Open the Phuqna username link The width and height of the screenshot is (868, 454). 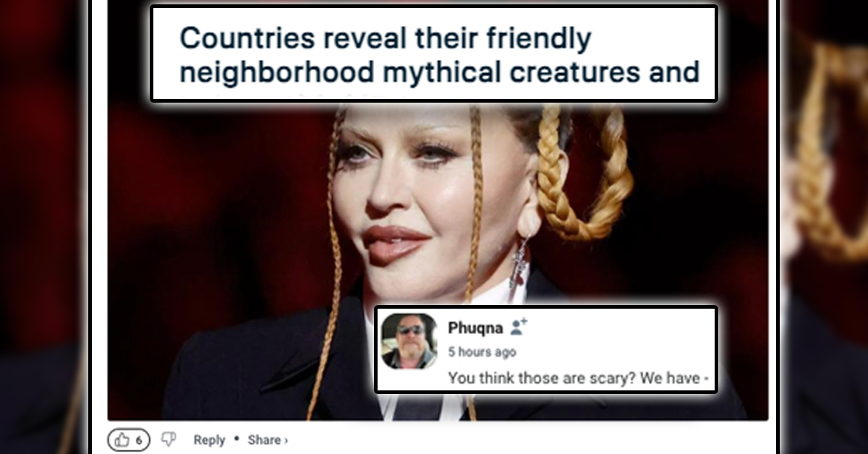(475, 328)
